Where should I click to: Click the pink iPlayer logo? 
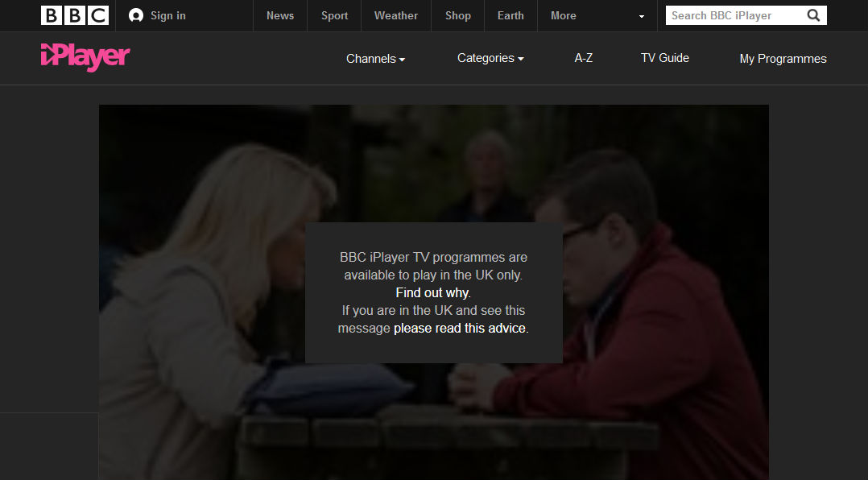coord(85,57)
